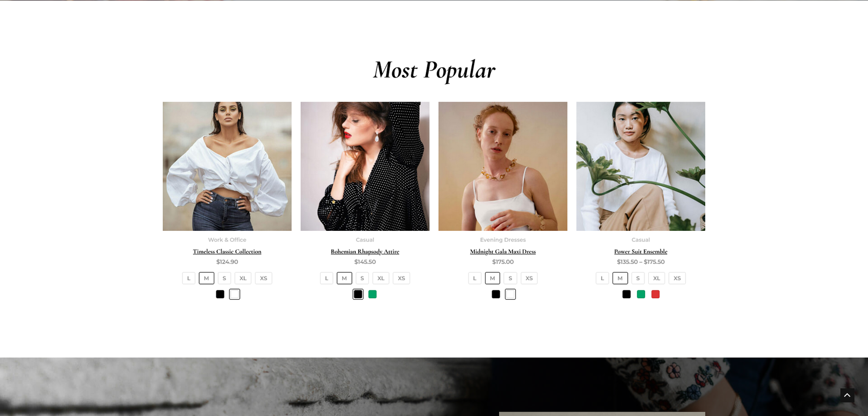Click the Work & Office category label
The width and height of the screenshot is (868, 416).
[227, 239]
